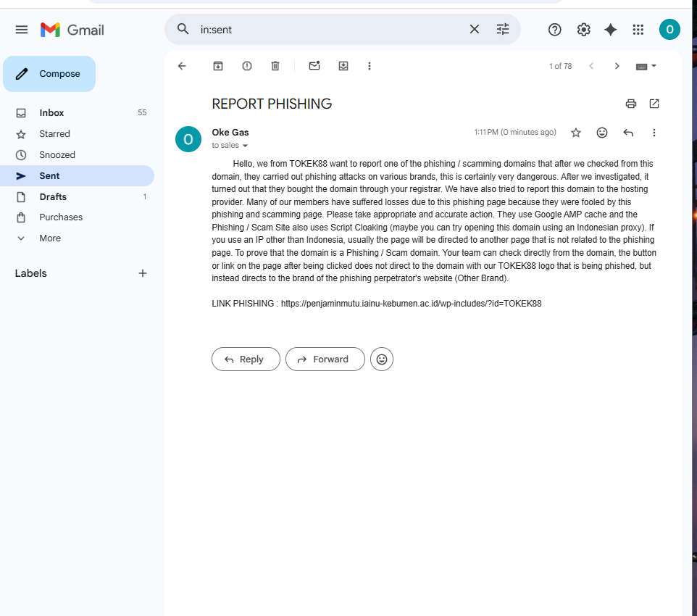The width and height of the screenshot is (697, 616).
Task: Go back to Sent list arrow
Action: click(x=182, y=66)
